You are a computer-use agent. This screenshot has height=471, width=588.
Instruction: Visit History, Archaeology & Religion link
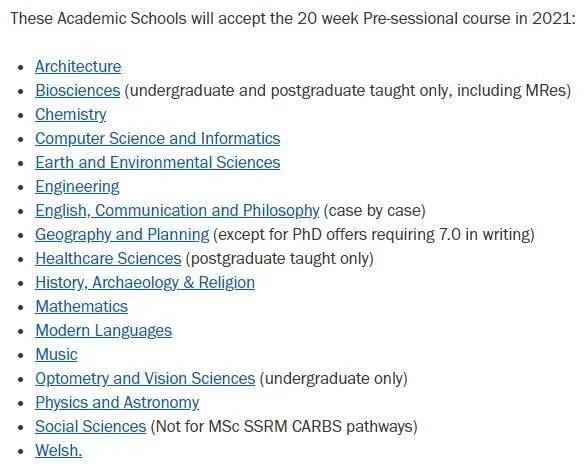145,283
